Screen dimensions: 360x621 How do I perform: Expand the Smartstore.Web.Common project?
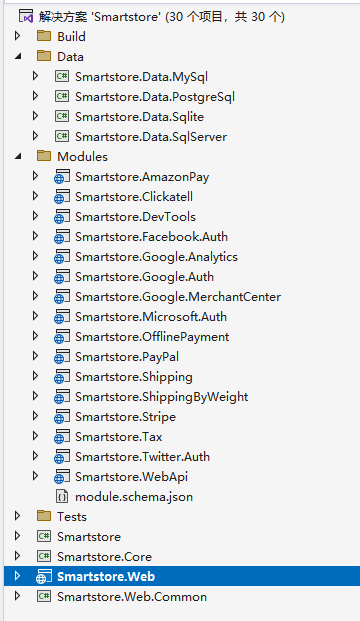pyautogui.click(x=17, y=596)
